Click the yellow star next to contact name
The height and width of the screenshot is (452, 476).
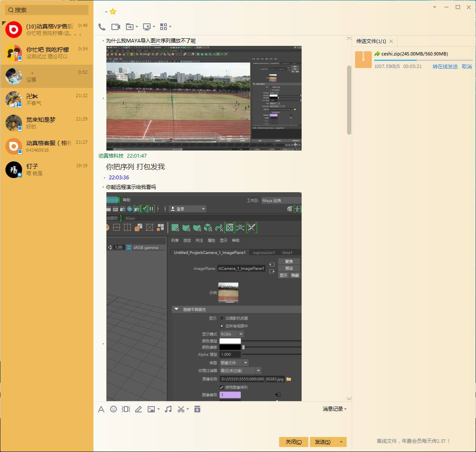tap(113, 12)
